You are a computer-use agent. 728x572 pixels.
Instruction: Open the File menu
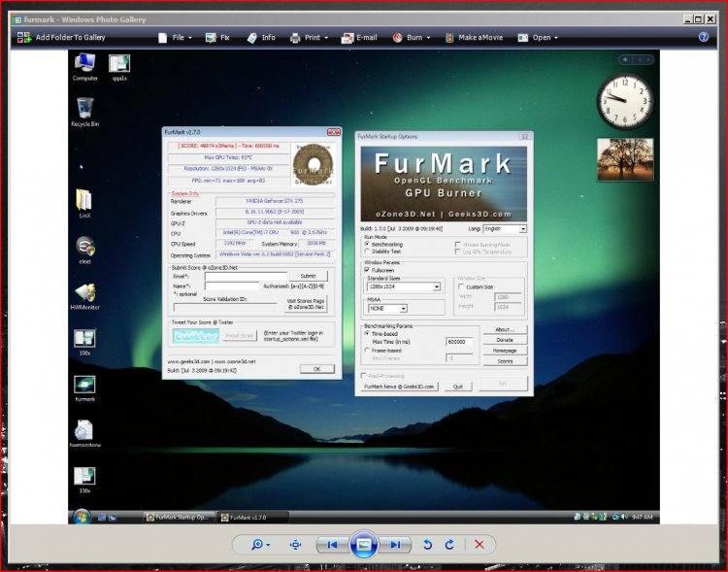pos(175,38)
